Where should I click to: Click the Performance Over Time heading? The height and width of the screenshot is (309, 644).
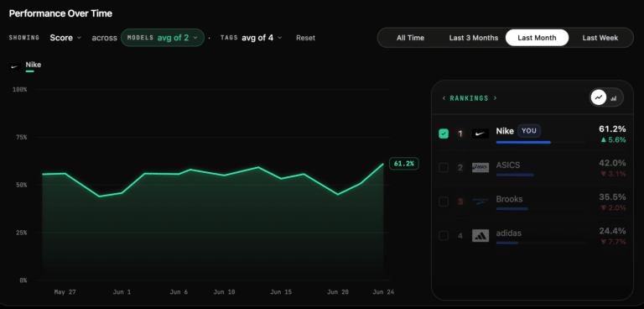[x=60, y=13]
